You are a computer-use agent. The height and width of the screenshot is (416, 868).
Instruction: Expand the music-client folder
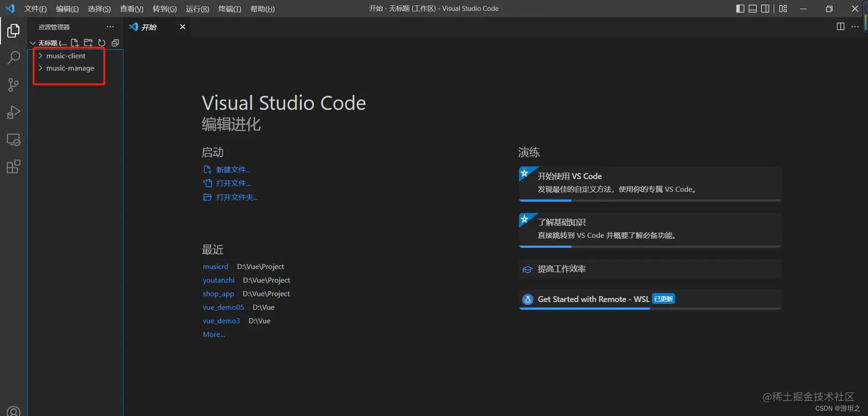75,56
